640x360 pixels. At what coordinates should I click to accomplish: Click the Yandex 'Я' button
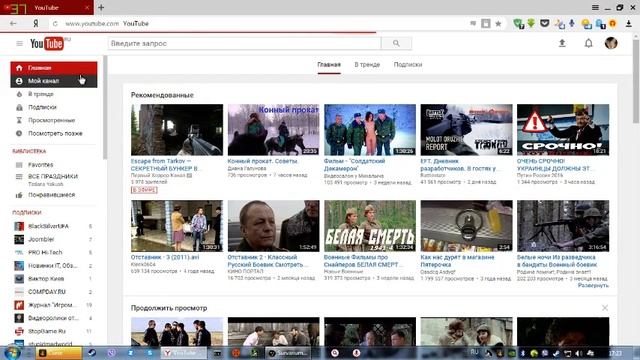(x=36, y=24)
